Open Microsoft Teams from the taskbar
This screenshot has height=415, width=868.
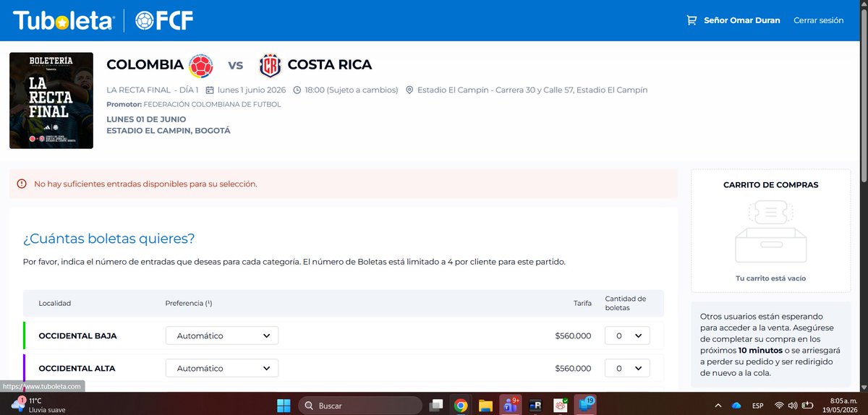[511, 405]
